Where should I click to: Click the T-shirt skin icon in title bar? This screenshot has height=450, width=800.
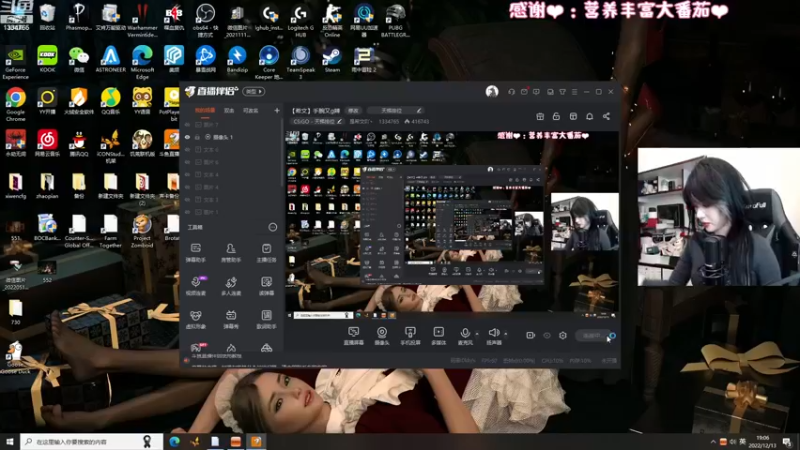(x=562, y=92)
